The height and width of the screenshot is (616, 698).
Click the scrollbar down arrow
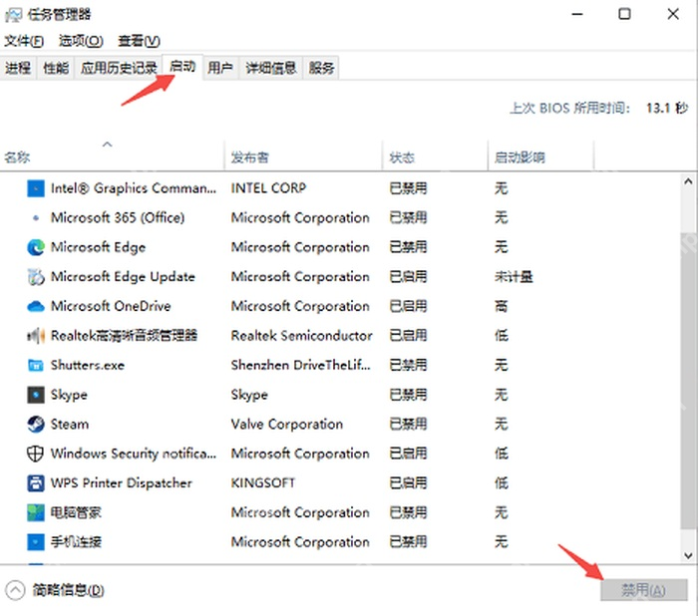tap(688, 555)
